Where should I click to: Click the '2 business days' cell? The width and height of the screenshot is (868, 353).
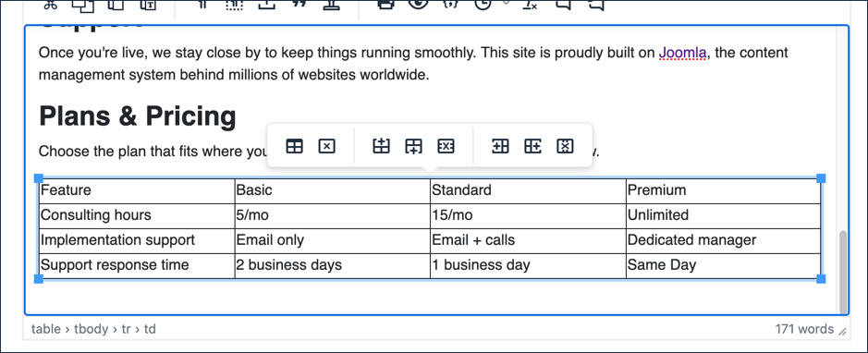[x=332, y=266]
